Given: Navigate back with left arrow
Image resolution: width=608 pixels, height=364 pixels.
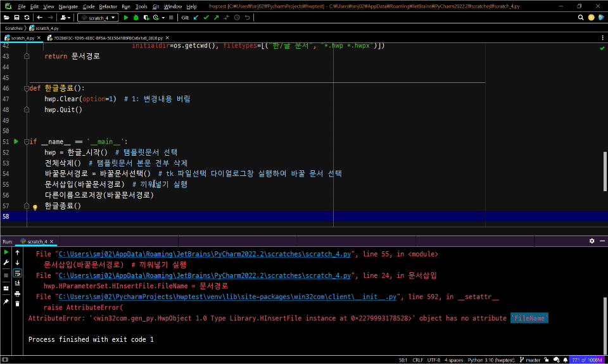Looking at the screenshot, I should click(x=39, y=18).
